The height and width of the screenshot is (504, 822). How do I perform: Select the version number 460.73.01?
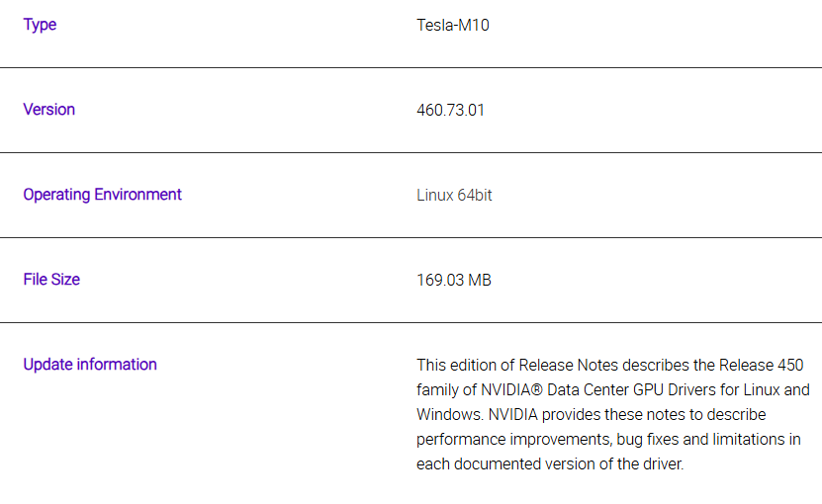(450, 110)
